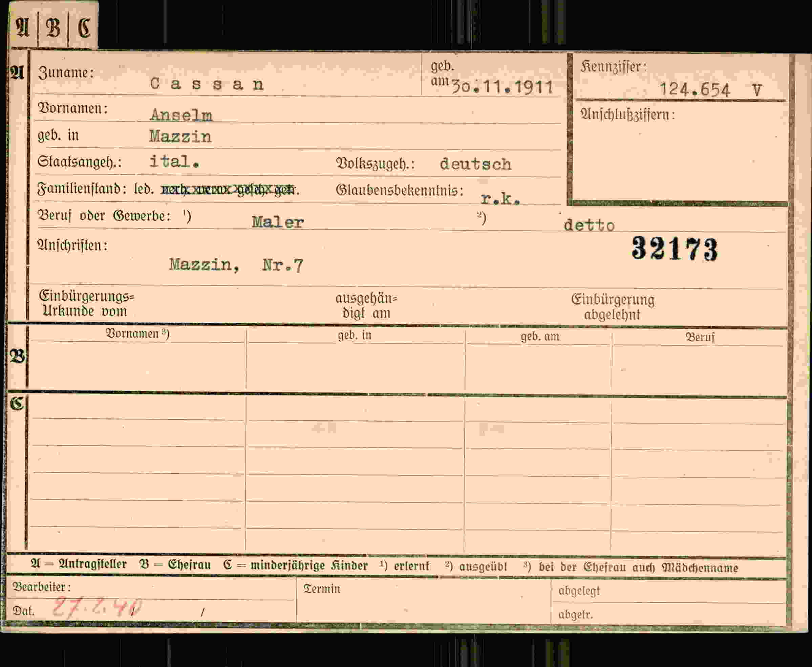Click footnote 'bei der Ehefrau auch Mädchenname'
Viewport: 812px width, 667px height.
pyautogui.click(x=638, y=567)
